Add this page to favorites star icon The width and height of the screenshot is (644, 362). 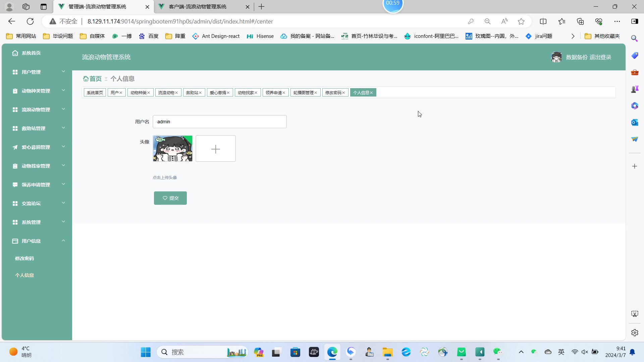point(521,21)
